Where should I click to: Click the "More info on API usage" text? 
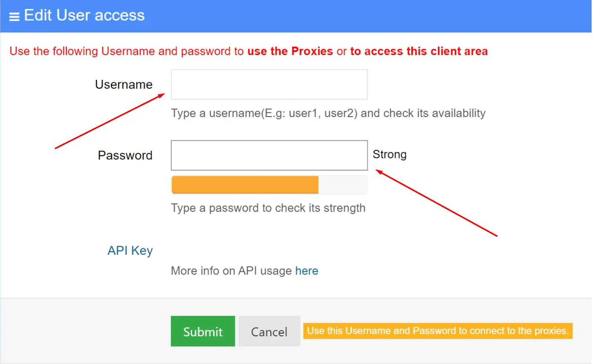[x=232, y=271]
